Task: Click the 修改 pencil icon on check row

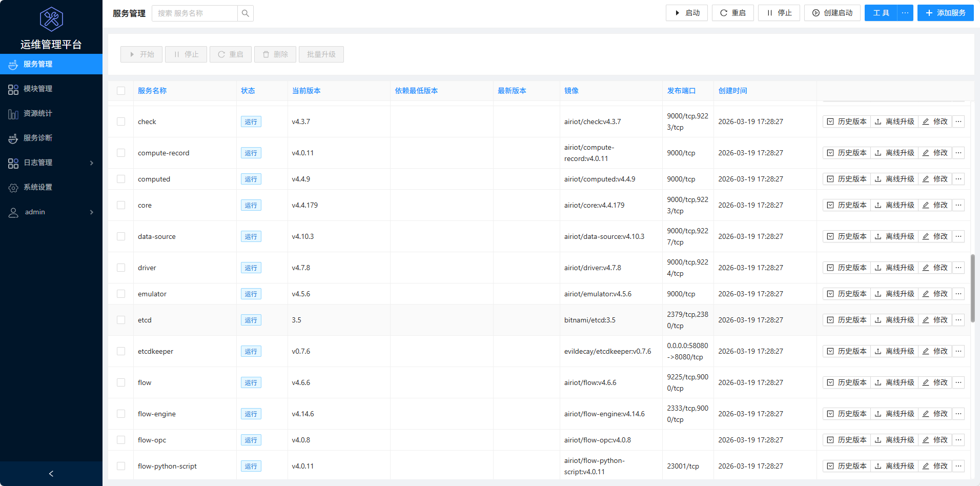Action: click(926, 121)
